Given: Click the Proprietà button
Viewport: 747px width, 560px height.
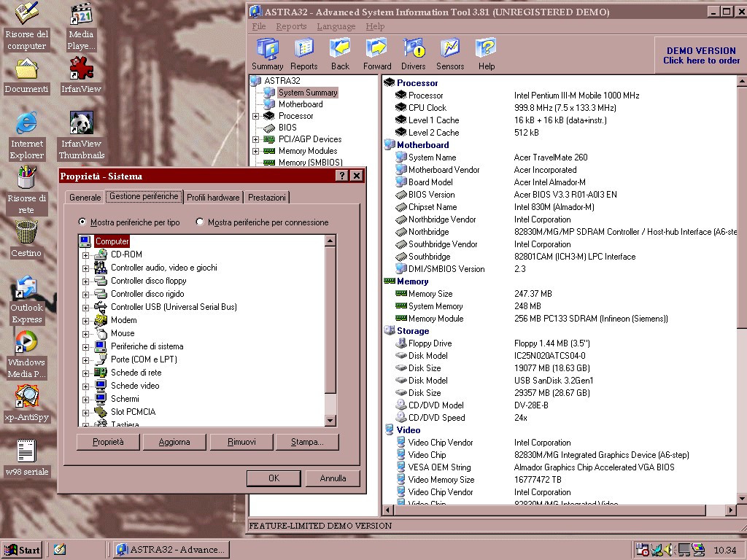Looking at the screenshot, I should coord(108,442).
